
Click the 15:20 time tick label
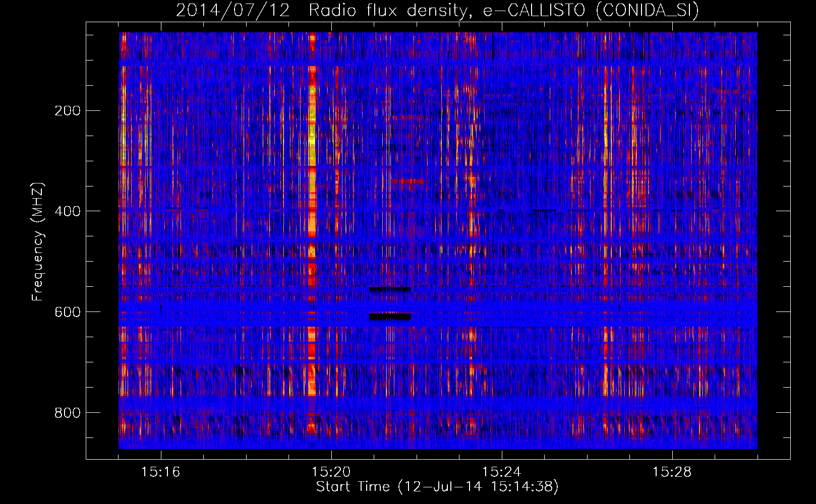tap(331, 472)
